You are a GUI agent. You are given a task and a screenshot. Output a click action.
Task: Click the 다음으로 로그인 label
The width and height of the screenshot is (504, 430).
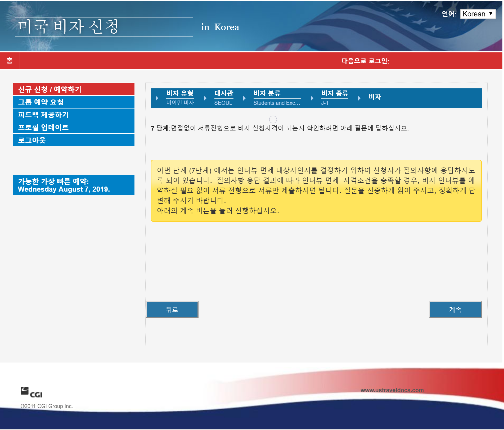[365, 61]
